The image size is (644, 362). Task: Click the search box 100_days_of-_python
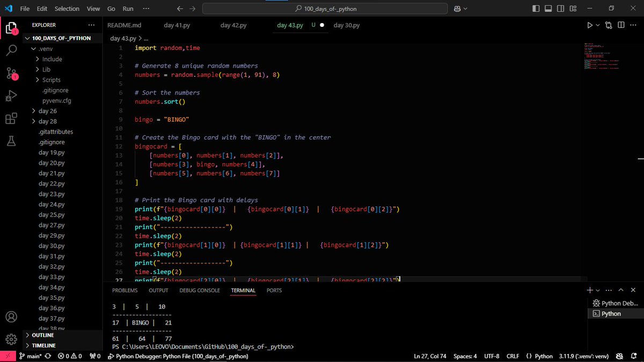[x=325, y=9]
